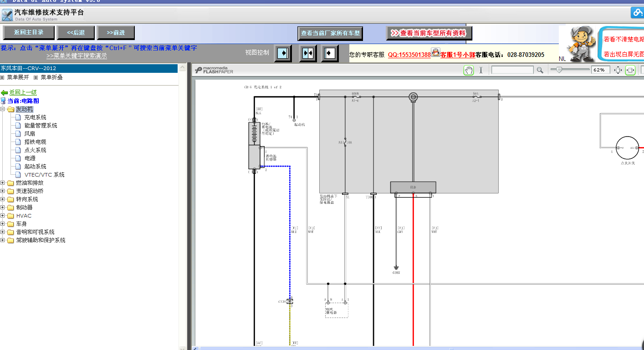
Task: Open the 充电系统 wiring diagram
Action: coord(36,117)
